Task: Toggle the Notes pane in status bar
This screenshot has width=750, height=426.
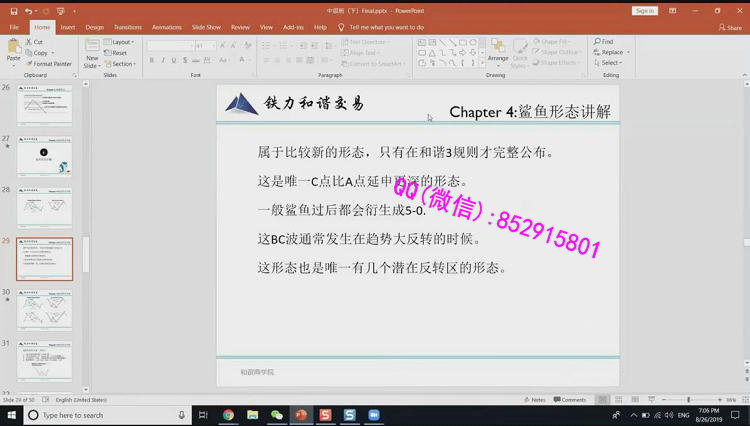Action: pyautogui.click(x=535, y=399)
